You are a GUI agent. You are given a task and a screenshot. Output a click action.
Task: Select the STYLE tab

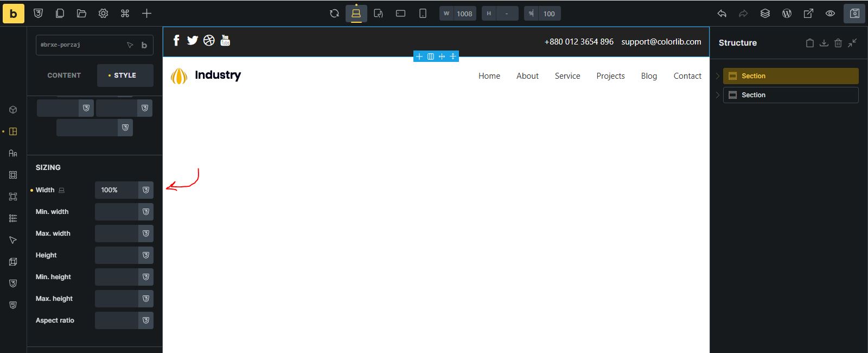pyautogui.click(x=125, y=75)
